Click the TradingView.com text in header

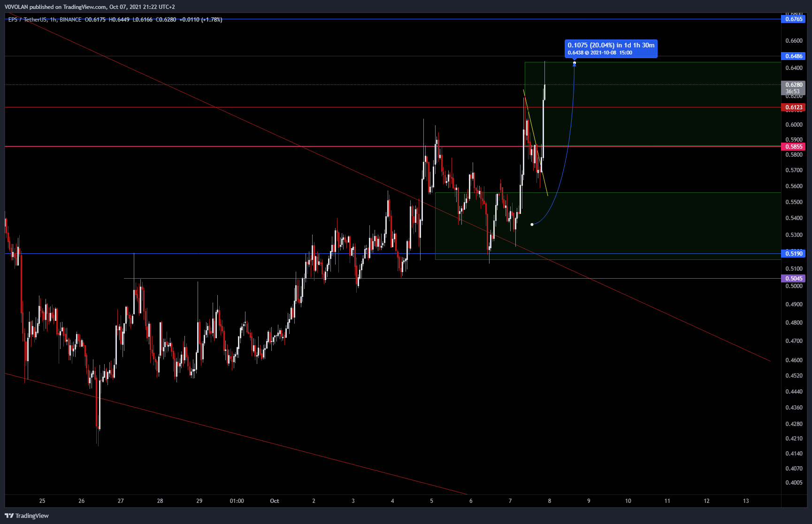[x=84, y=7]
